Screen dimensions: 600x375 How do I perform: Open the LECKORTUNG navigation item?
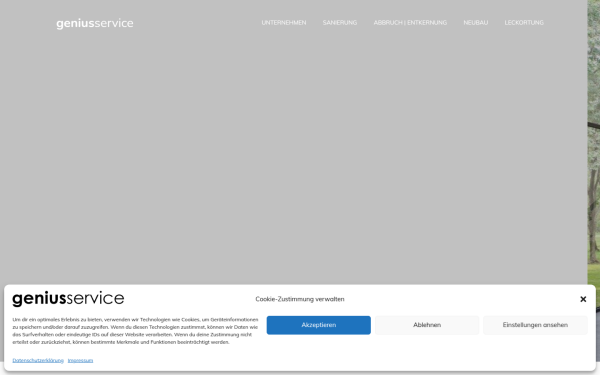pos(524,23)
